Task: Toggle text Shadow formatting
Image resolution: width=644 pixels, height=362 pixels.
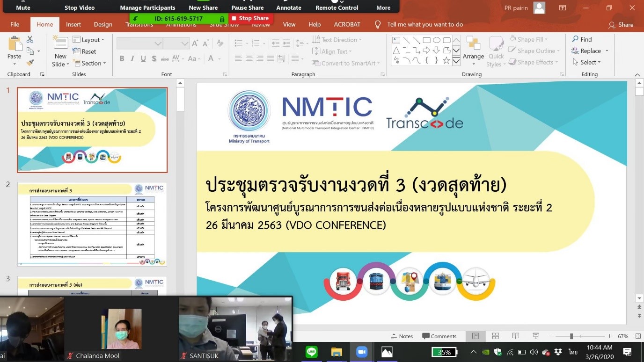Action: click(x=154, y=58)
